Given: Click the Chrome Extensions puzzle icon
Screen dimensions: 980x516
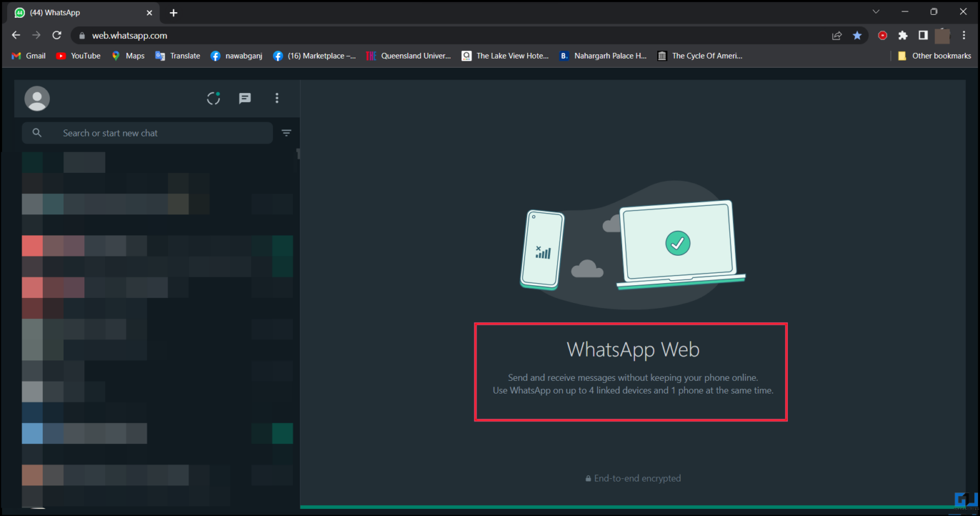Looking at the screenshot, I should pos(903,35).
